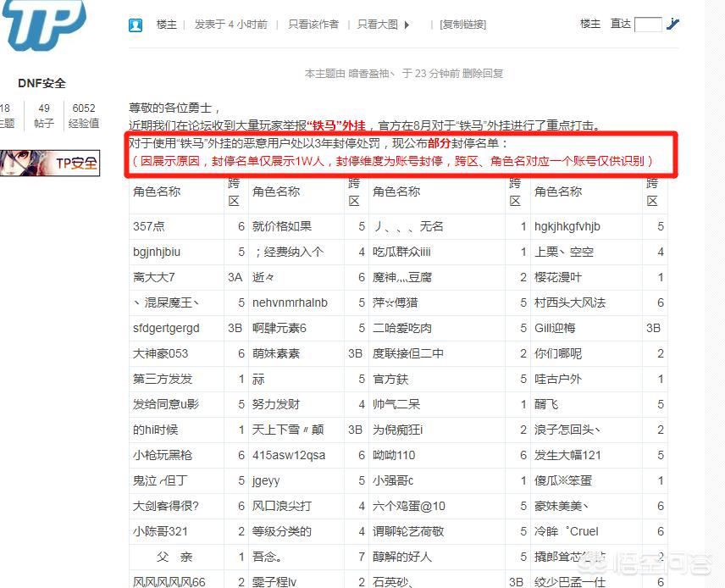Click cell 傻瓜※笨蛋
Image resolution: width=725 pixels, height=588 pixels.
tap(563, 480)
